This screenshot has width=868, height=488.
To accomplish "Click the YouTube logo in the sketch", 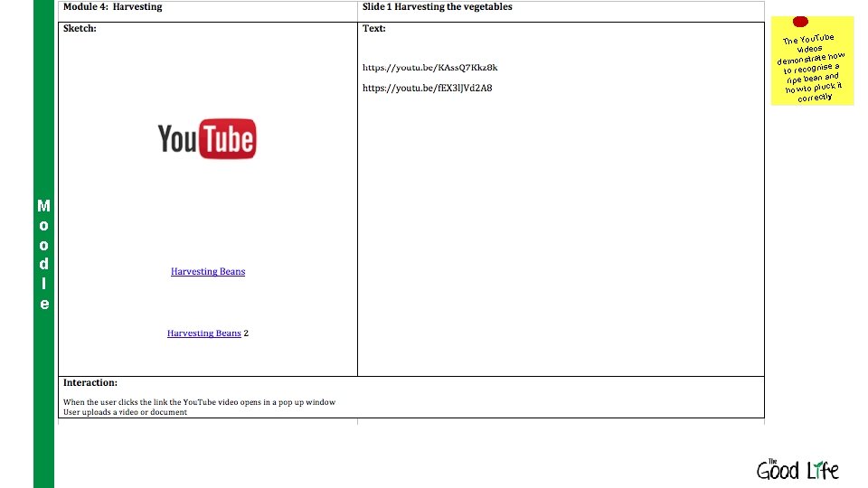I will 207,138.
